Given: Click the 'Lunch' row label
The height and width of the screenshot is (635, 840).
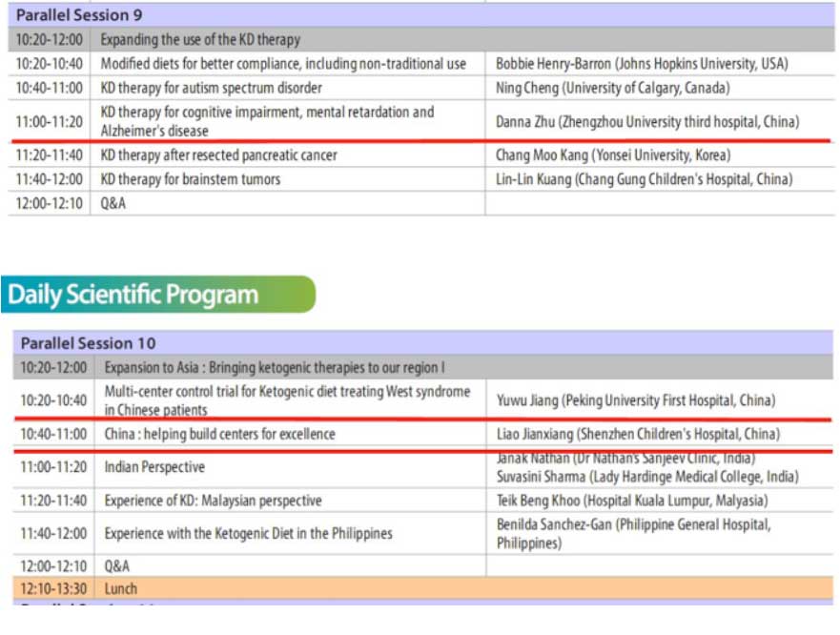Looking at the screenshot, I should (x=121, y=589).
